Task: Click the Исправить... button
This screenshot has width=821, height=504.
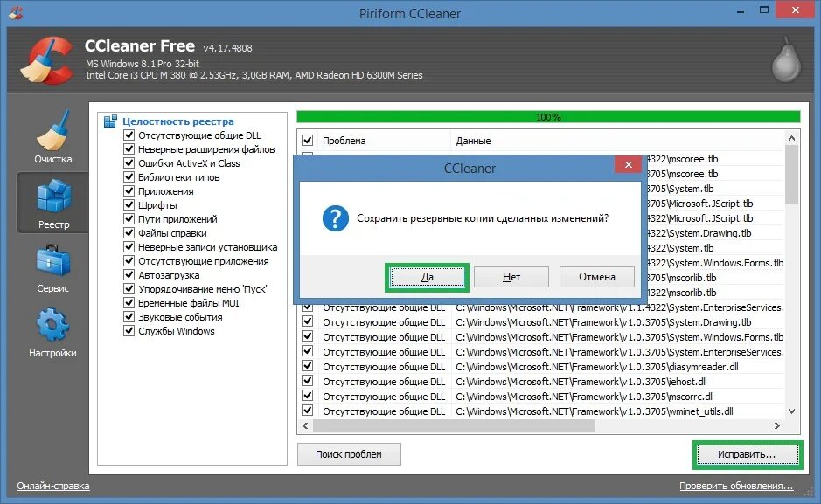Action: (x=748, y=454)
